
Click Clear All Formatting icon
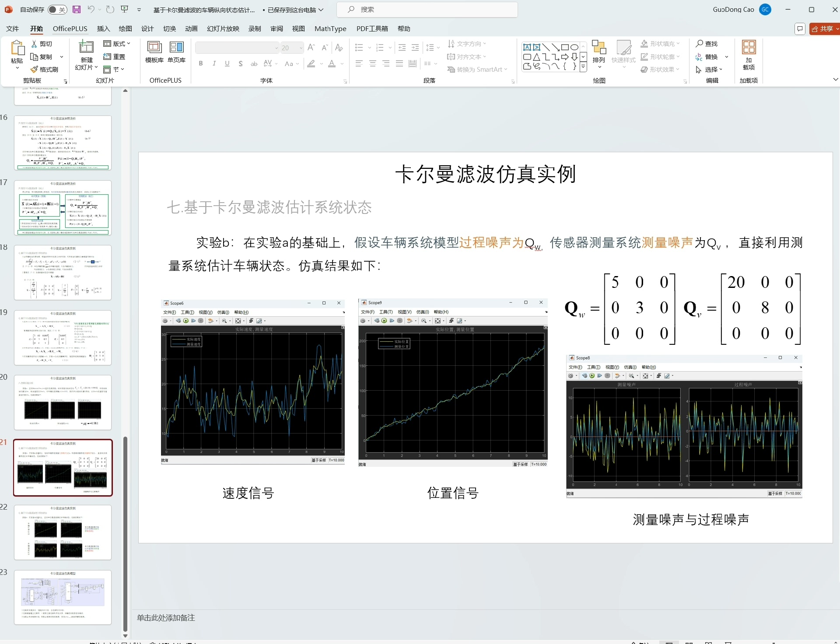339,48
